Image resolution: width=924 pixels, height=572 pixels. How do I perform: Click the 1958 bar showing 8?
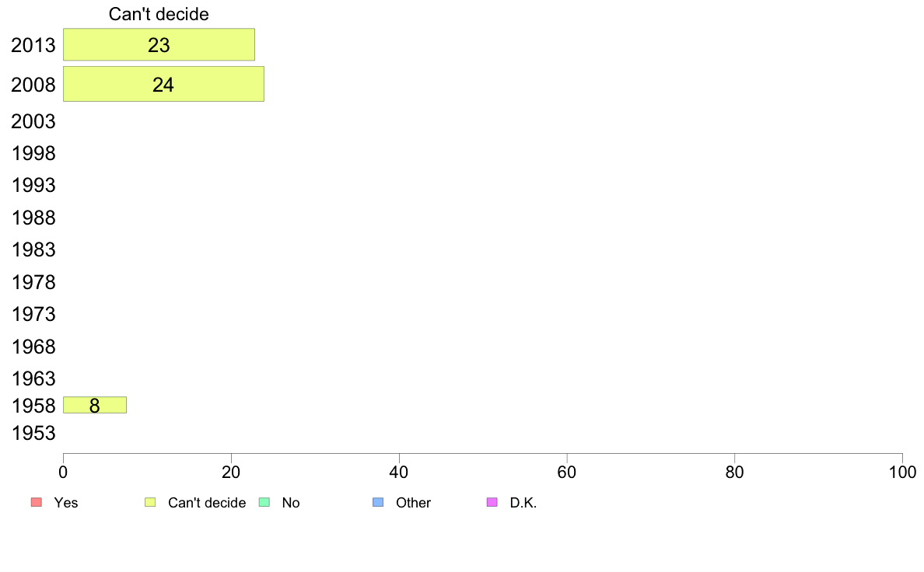[x=95, y=405]
